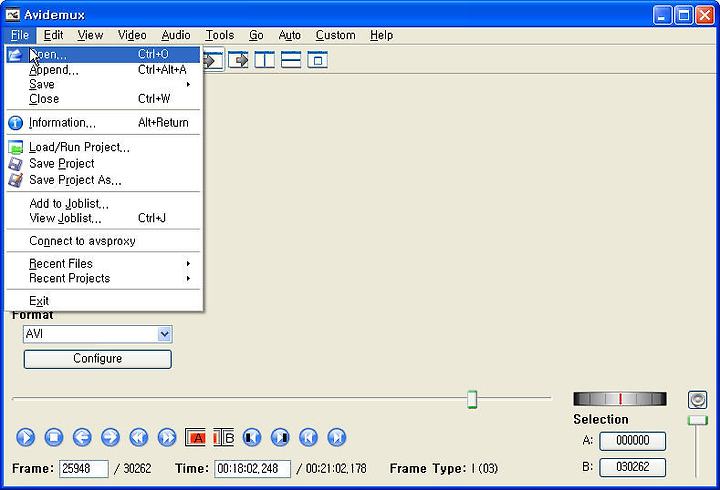This screenshot has width=720, height=490.
Task: Click the Configure button under Format
Action: point(98,359)
